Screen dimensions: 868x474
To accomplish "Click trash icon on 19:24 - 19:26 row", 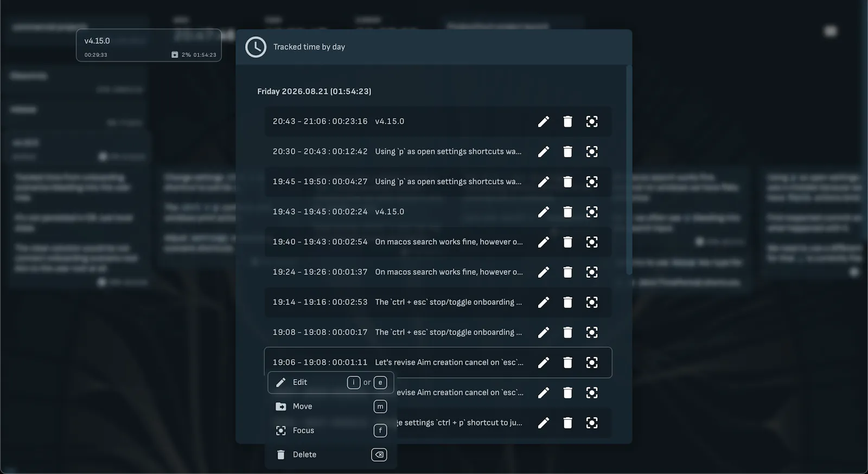I will point(567,272).
